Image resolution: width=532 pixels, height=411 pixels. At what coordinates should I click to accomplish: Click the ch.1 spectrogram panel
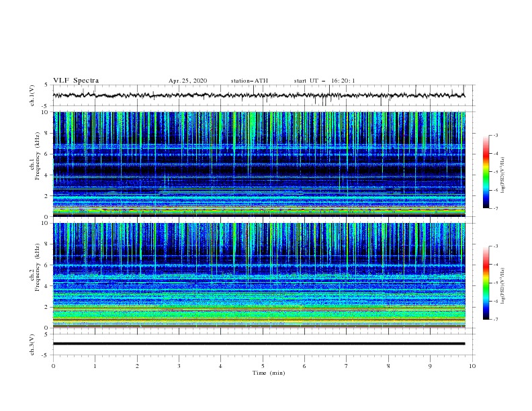[259, 164]
